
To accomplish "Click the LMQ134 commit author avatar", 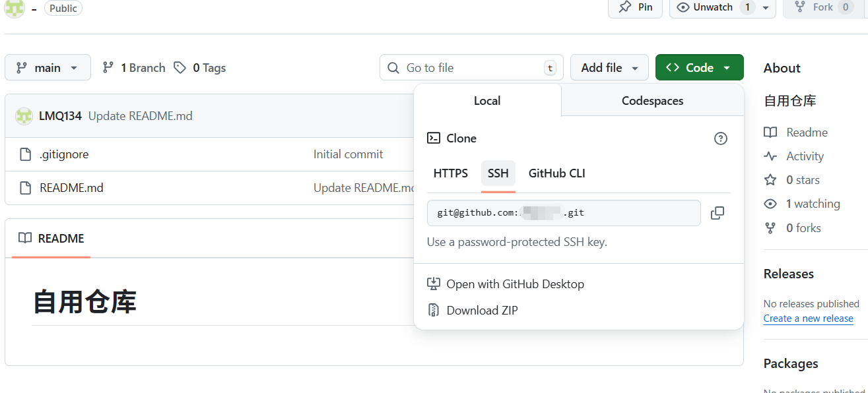I will tap(24, 116).
